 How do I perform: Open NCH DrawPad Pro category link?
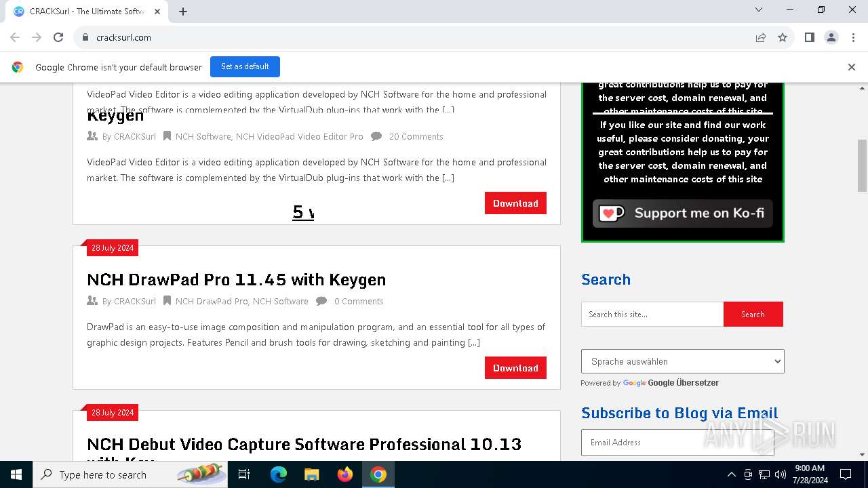[212, 301]
